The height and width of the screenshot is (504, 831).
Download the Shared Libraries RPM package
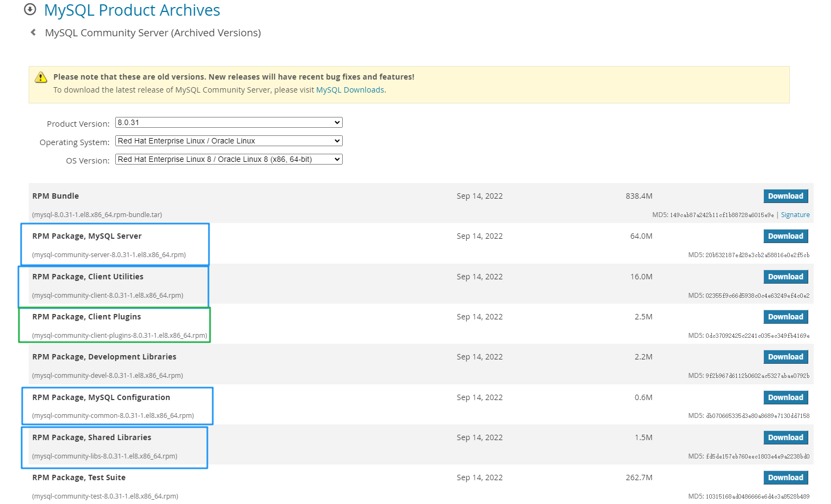tap(786, 437)
